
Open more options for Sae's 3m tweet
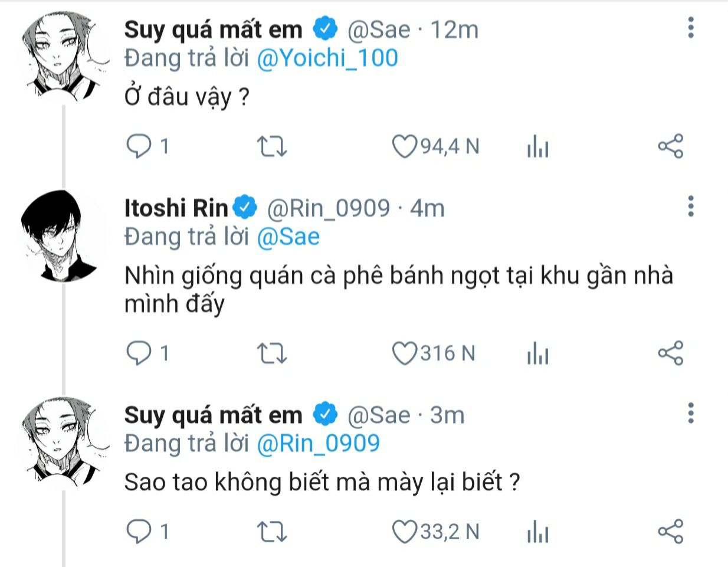pyautogui.click(x=691, y=414)
